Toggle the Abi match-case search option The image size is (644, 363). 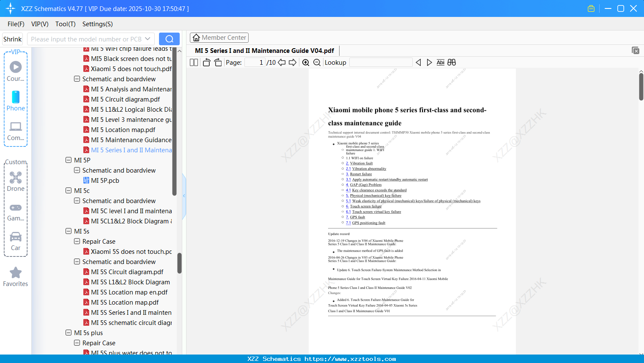(440, 63)
